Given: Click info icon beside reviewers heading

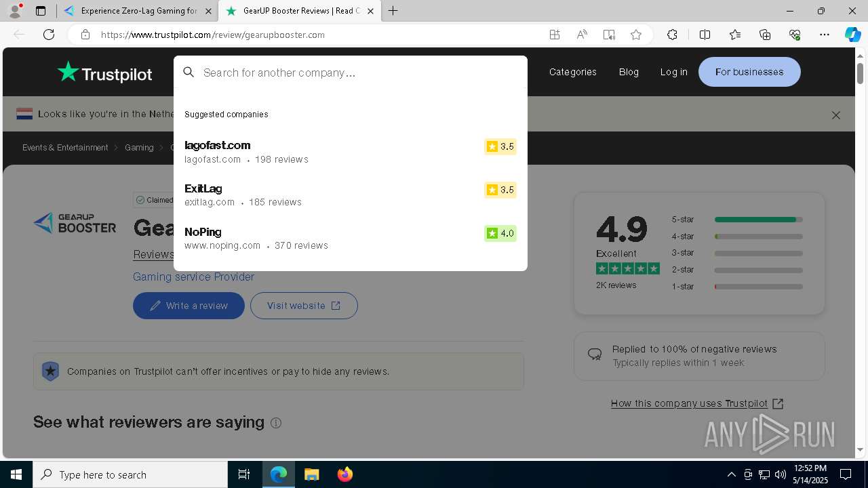Looking at the screenshot, I should tap(276, 423).
